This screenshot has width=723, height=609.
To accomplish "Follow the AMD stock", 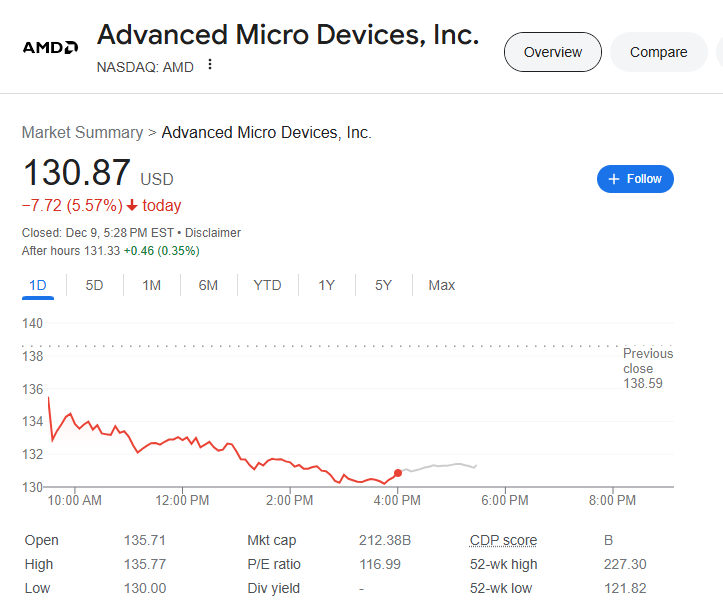I will [x=635, y=179].
